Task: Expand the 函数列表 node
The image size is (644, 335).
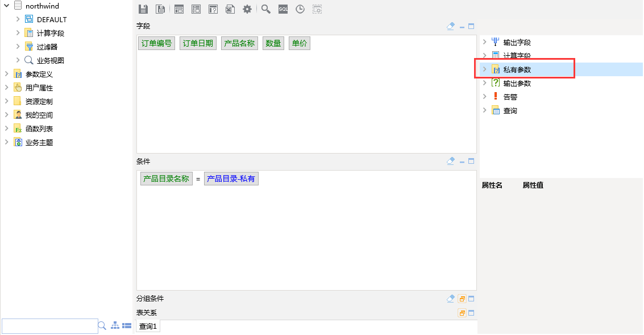Action: [7, 128]
